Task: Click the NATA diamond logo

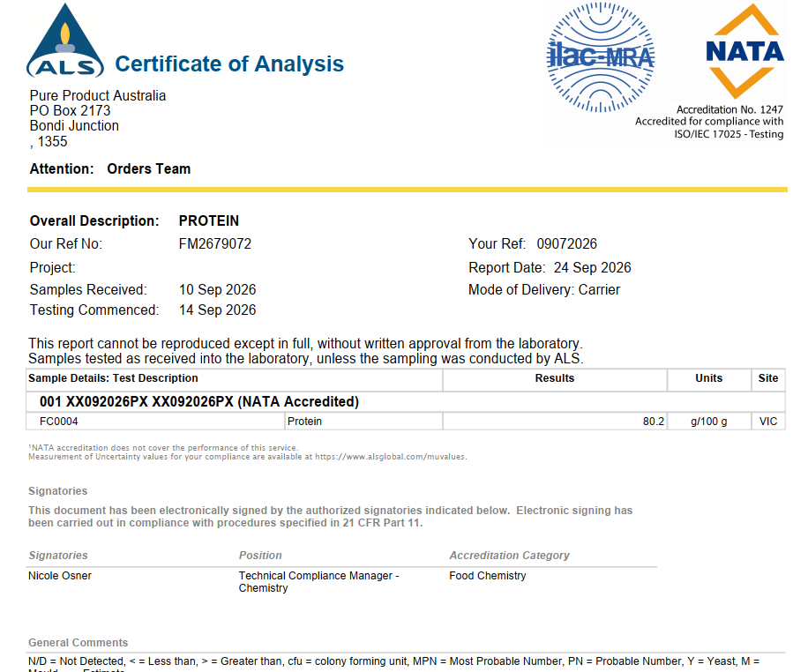Action: 744,51
